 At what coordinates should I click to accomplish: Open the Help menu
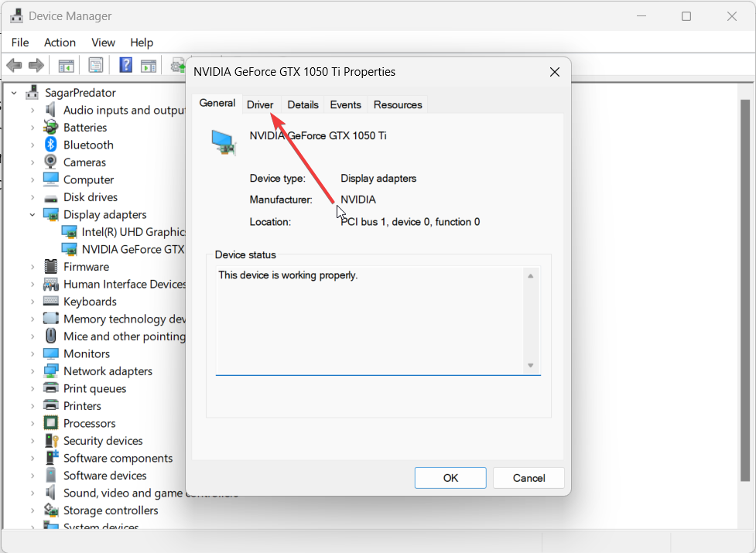pyautogui.click(x=142, y=43)
